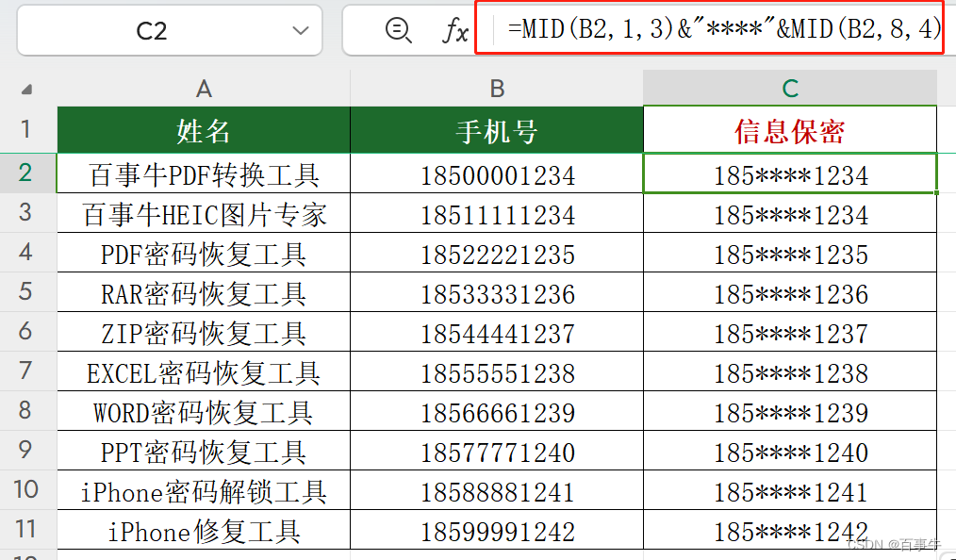Select cell WORD密码恢复工具
Viewport: 956px width, 560px height.
204,411
